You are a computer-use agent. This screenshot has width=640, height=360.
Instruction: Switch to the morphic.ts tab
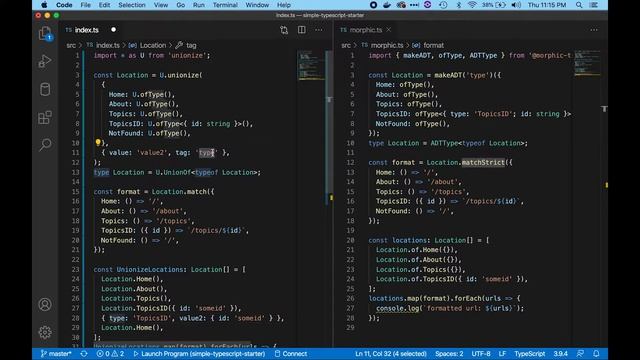tap(366, 30)
